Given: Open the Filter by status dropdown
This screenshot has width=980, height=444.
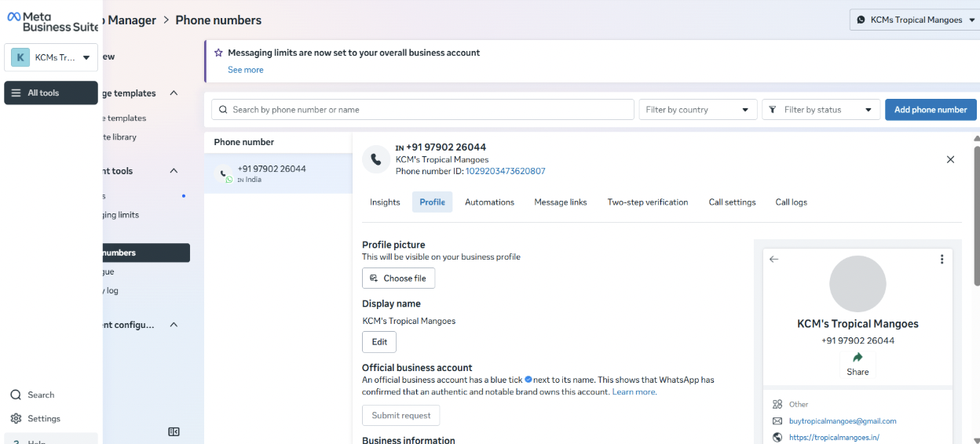Looking at the screenshot, I should tap(821, 110).
